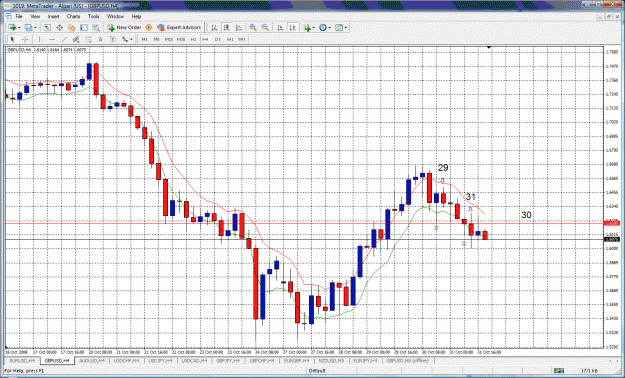This screenshot has width=625, height=378.
Task: Open a New Chart from the toolbar
Action: point(12,28)
